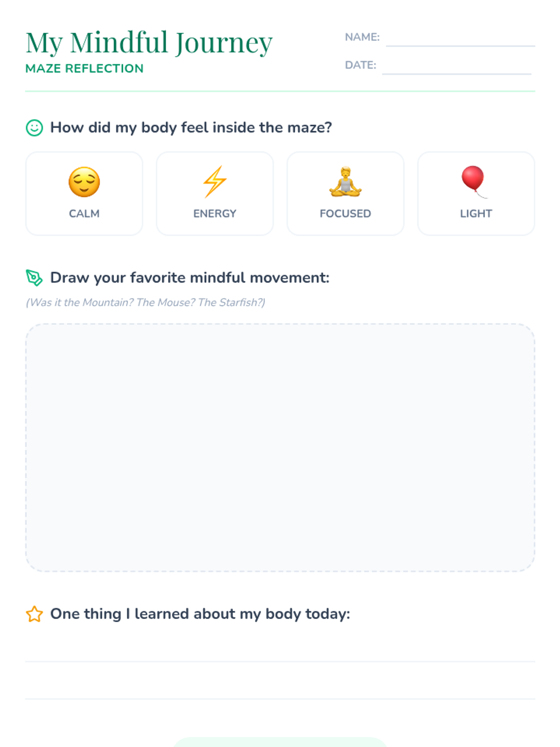Click inside the dashed drawing area
The width and height of the screenshot is (560, 747).
pyautogui.click(x=280, y=447)
